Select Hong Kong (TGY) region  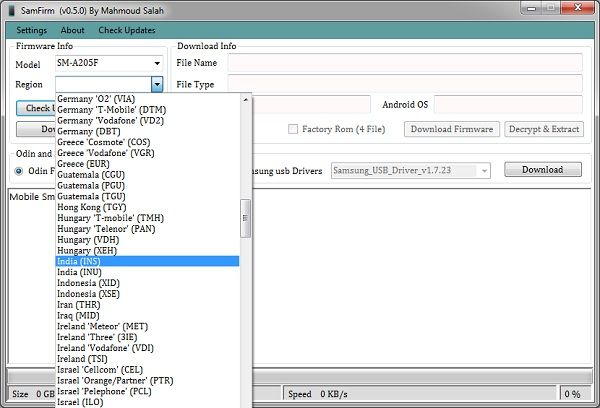point(147,207)
